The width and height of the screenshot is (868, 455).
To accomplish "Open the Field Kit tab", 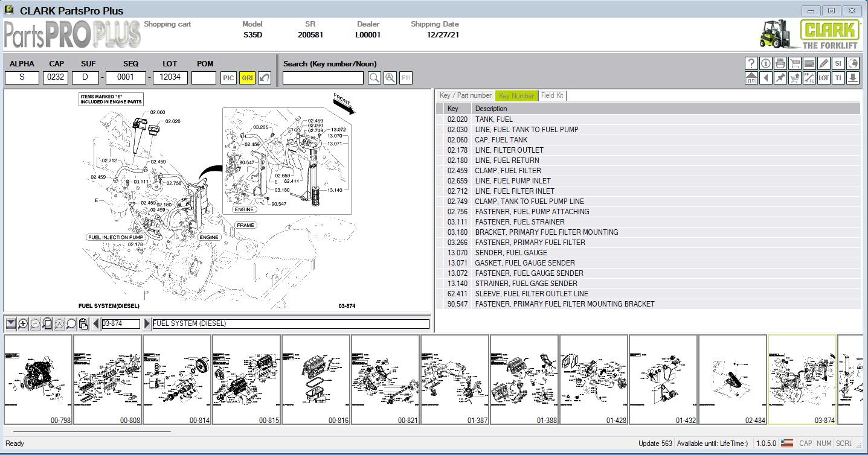I will pyautogui.click(x=552, y=95).
